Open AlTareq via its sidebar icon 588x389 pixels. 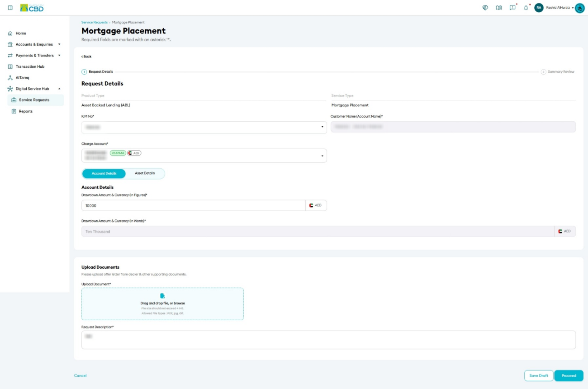(x=10, y=78)
